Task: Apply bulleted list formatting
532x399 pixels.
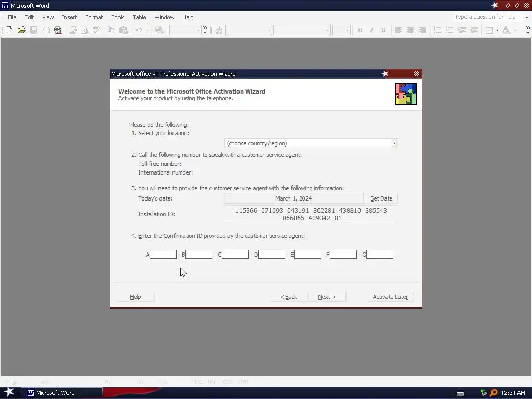Action: [x=449, y=30]
